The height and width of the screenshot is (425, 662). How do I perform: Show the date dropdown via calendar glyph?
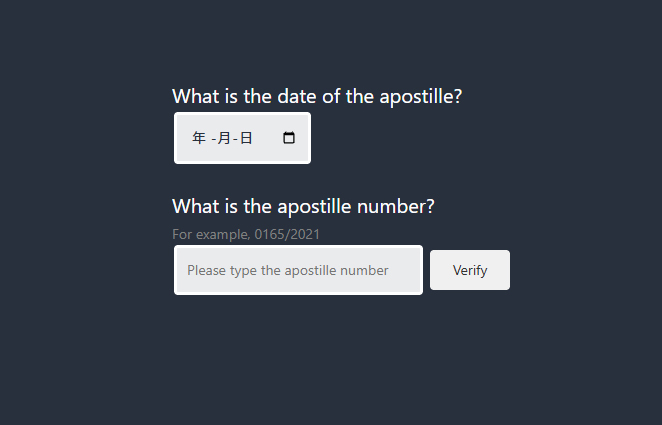(289, 138)
